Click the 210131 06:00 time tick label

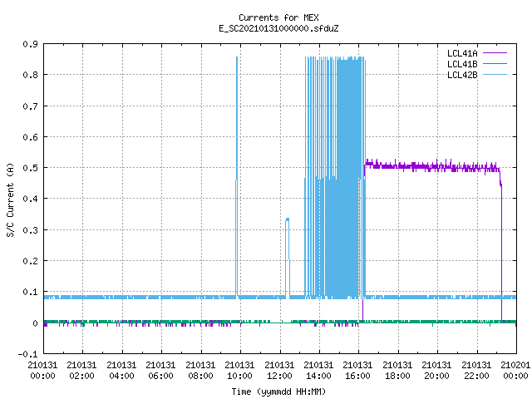pos(160,371)
